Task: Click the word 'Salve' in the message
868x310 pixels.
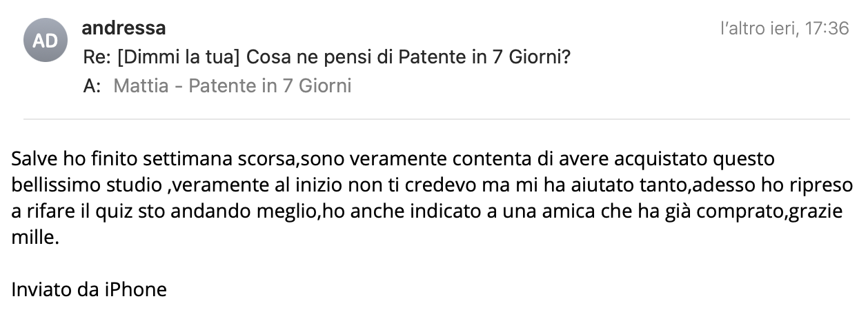Action: tap(31, 160)
